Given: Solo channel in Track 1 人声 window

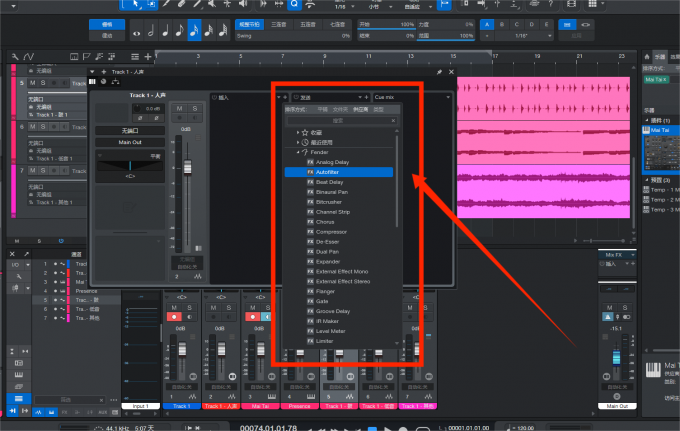Looking at the screenshot, I should [x=195, y=108].
